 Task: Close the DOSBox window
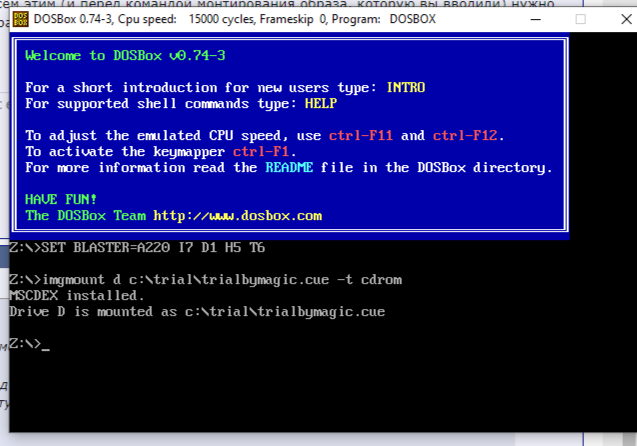626,19
